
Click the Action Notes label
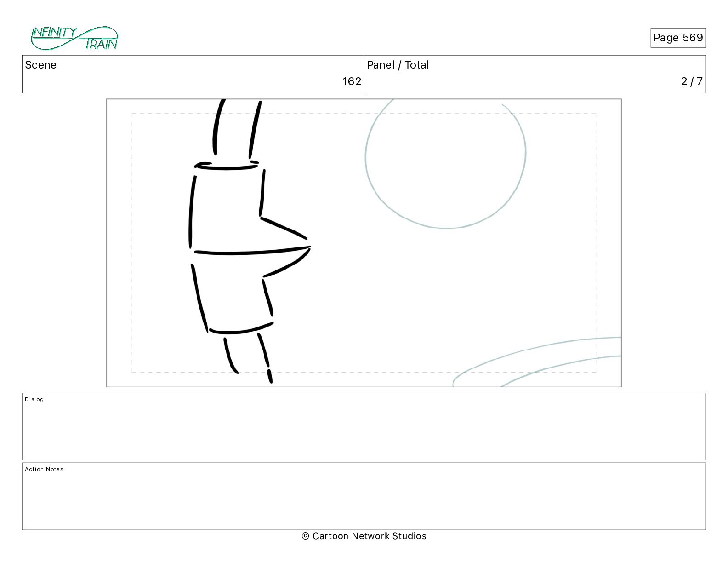tap(44, 469)
